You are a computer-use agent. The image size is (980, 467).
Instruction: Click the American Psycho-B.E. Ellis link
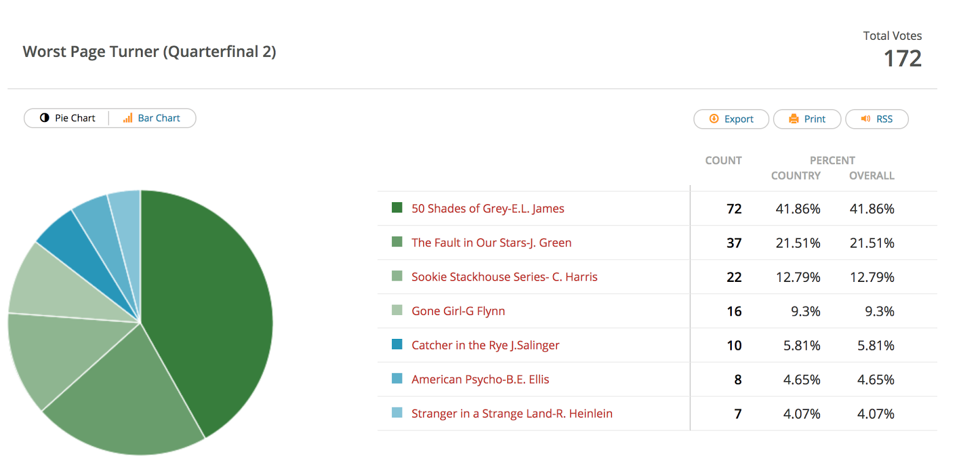480,379
